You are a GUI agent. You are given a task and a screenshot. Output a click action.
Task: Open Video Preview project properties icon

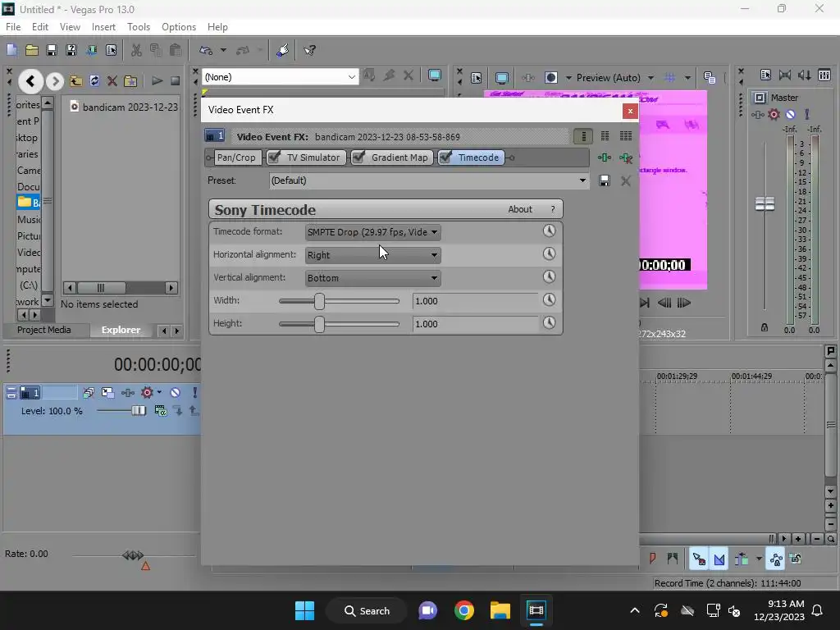477,78
